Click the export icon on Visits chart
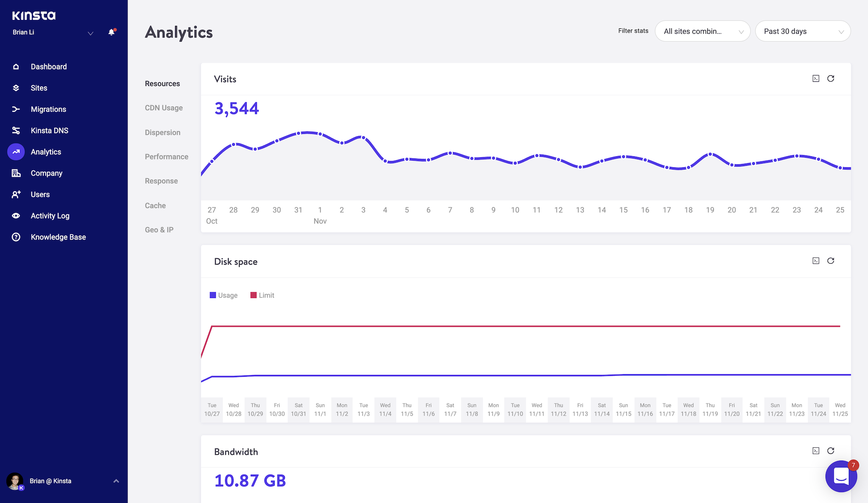The width and height of the screenshot is (868, 503). click(x=815, y=78)
